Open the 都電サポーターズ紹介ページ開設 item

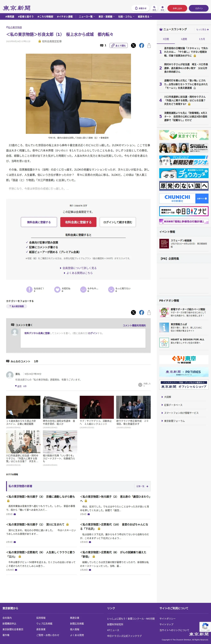pos(184,312)
